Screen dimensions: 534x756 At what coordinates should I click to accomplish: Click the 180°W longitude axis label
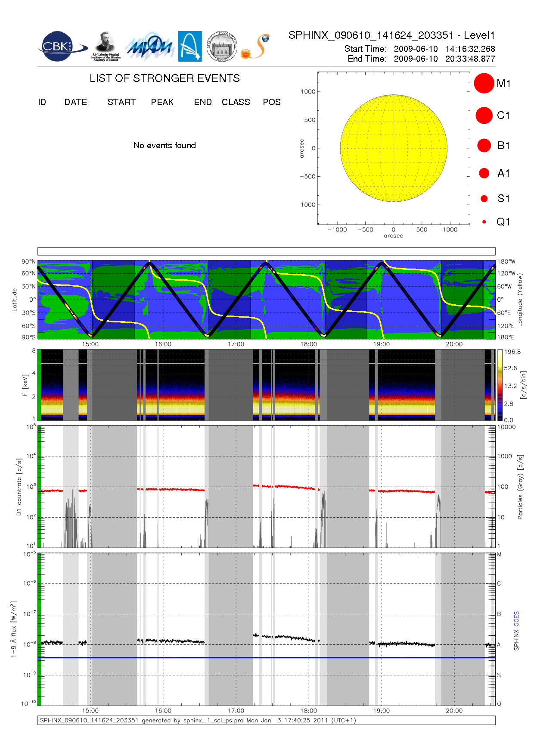(506, 262)
